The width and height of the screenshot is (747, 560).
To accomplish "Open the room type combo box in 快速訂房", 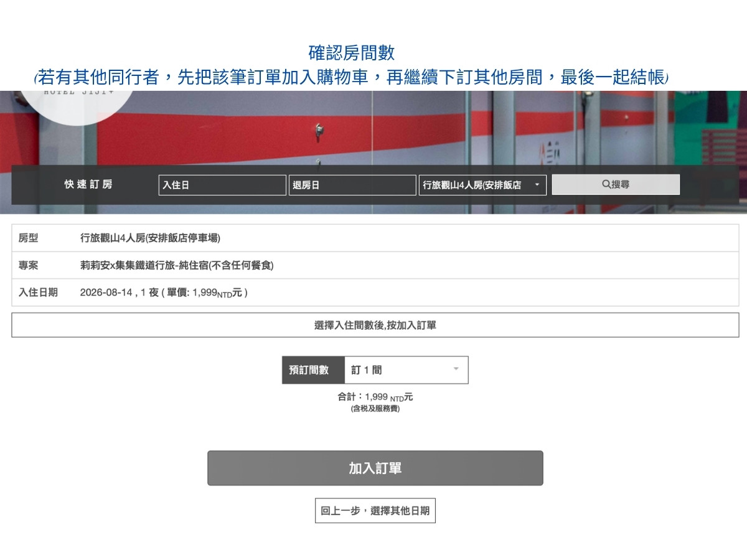I will tap(479, 185).
